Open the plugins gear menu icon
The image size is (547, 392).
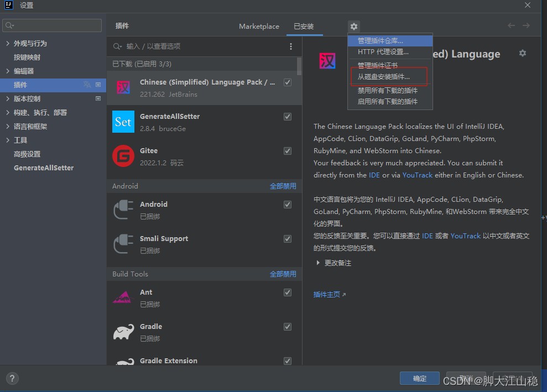coord(354,26)
